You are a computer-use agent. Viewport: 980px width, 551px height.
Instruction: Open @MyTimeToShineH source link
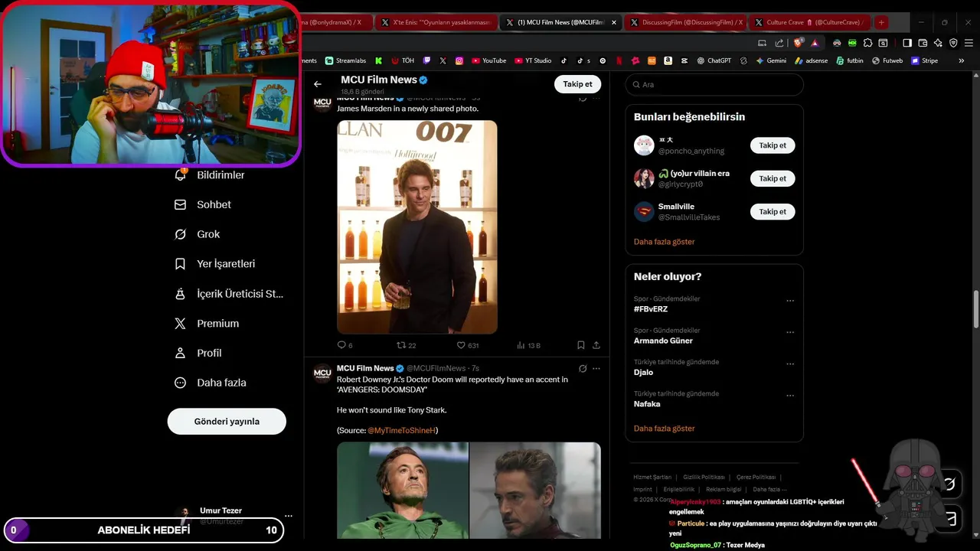tap(402, 431)
